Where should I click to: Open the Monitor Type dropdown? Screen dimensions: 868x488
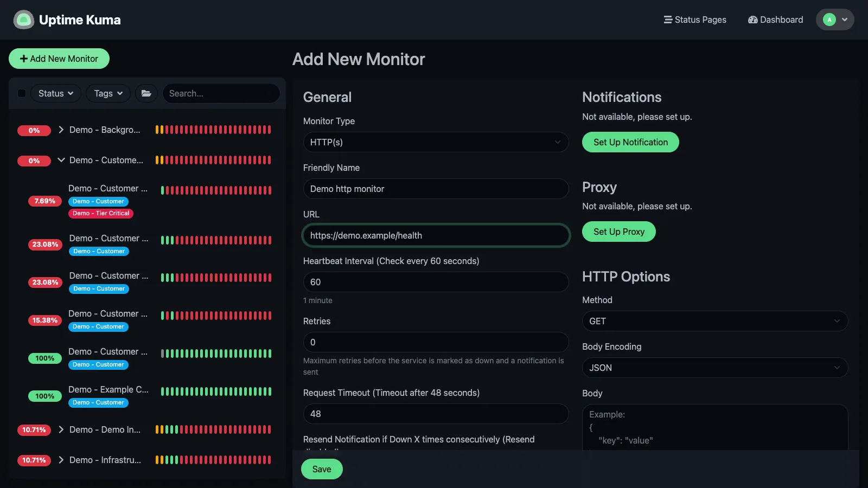click(x=436, y=142)
